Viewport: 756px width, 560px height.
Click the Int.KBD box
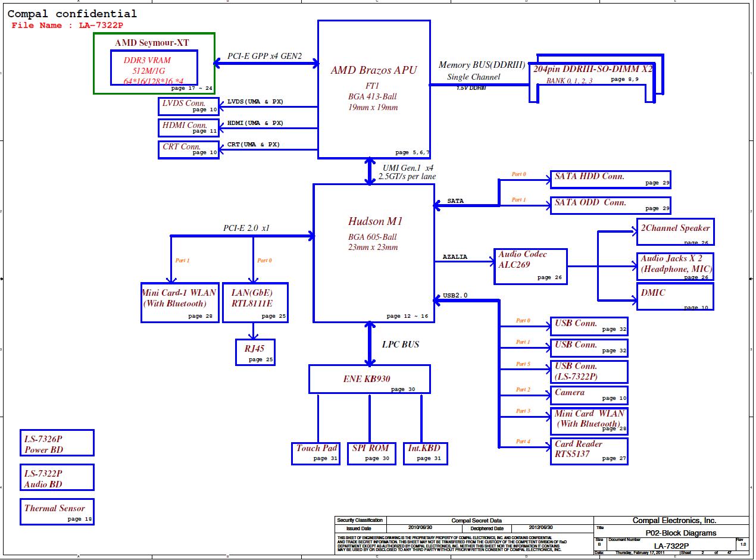(425, 453)
